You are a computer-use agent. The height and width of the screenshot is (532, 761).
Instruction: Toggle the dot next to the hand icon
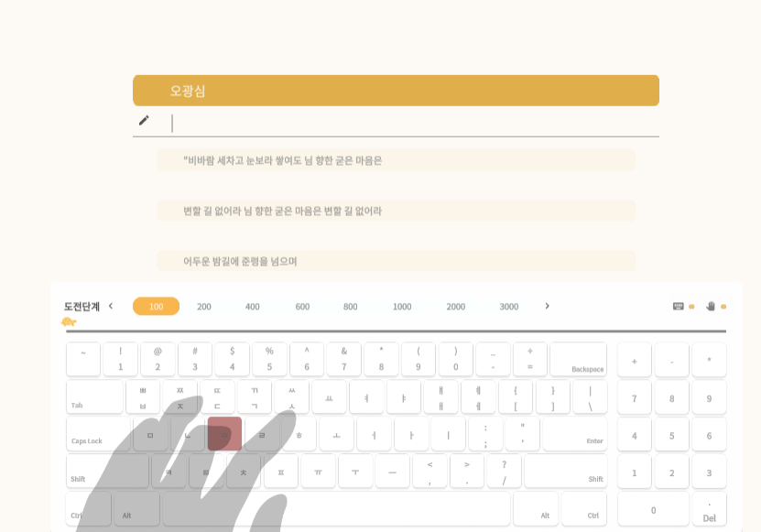(x=723, y=307)
